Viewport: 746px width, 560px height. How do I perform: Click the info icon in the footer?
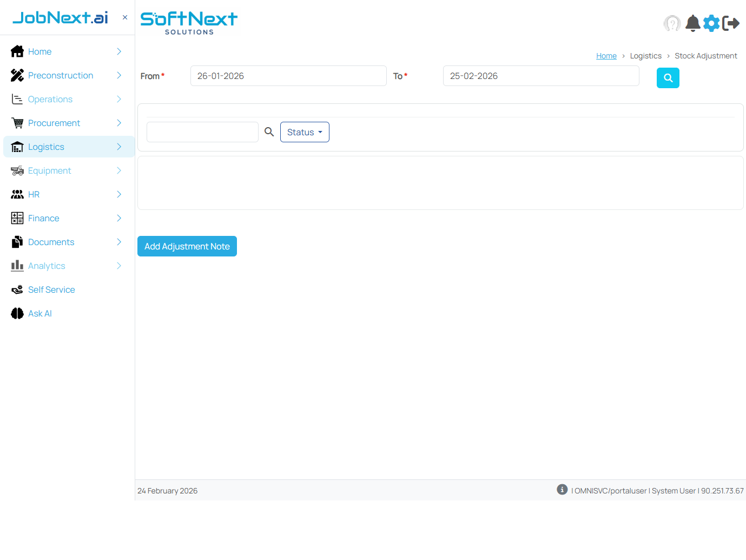point(562,489)
